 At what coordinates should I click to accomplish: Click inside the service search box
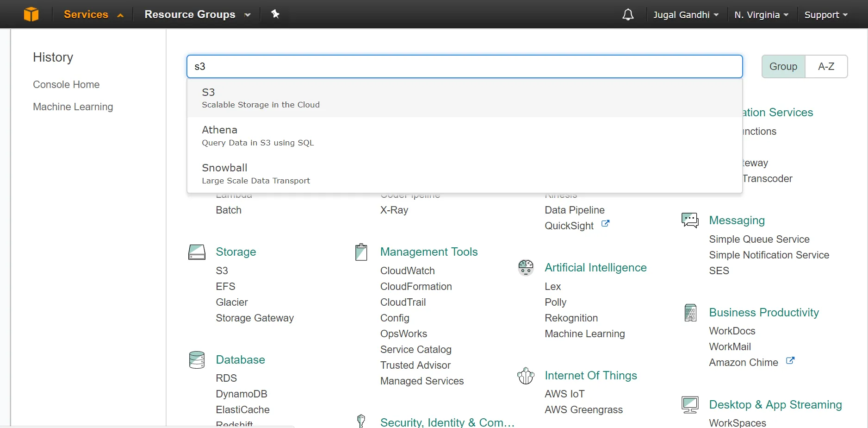tap(465, 67)
